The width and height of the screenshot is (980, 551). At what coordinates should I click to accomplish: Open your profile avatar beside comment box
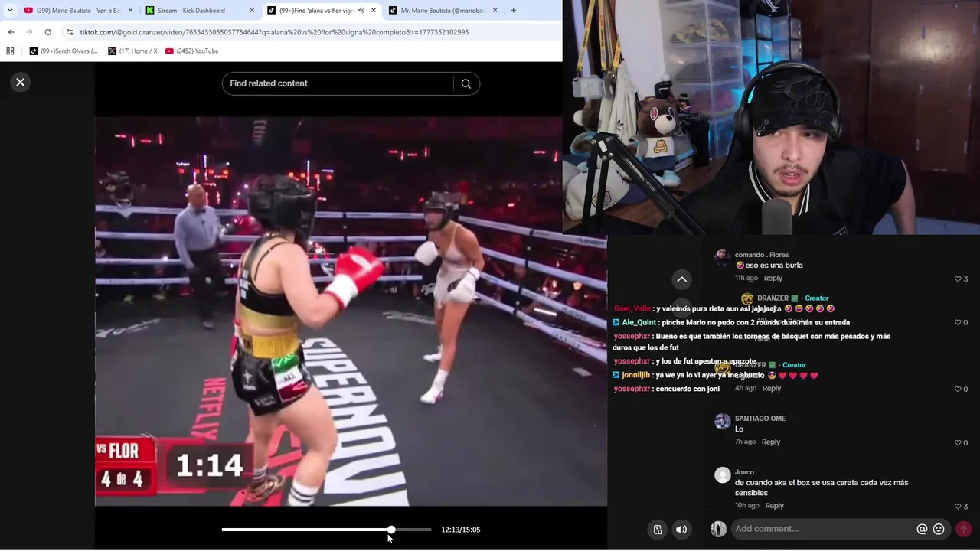coord(718,529)
